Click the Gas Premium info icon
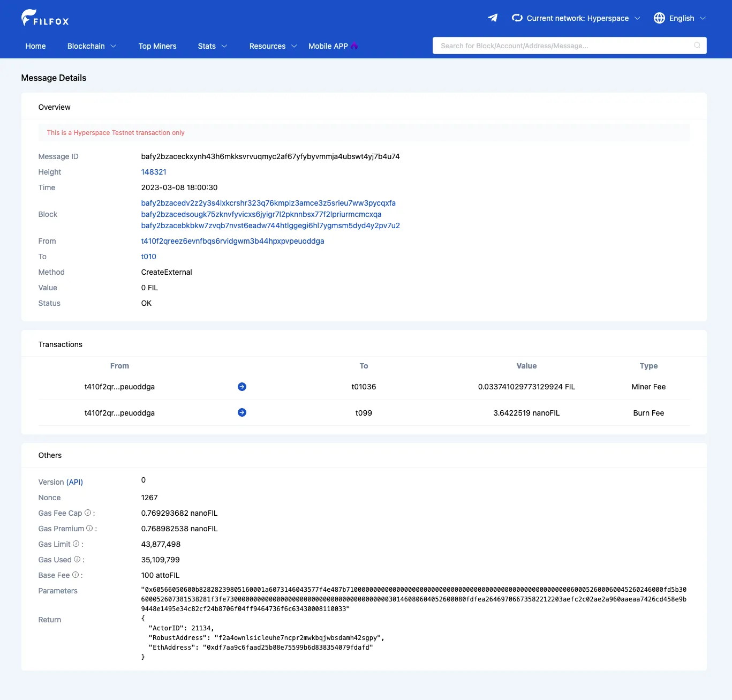 coord(89,528)
